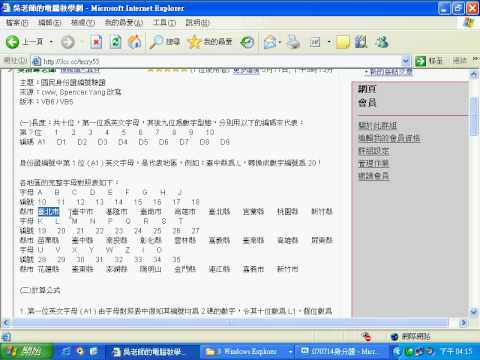Print the page with the printer icon
The width and height of the screenshot is (480, 360).
coord(294,42)
